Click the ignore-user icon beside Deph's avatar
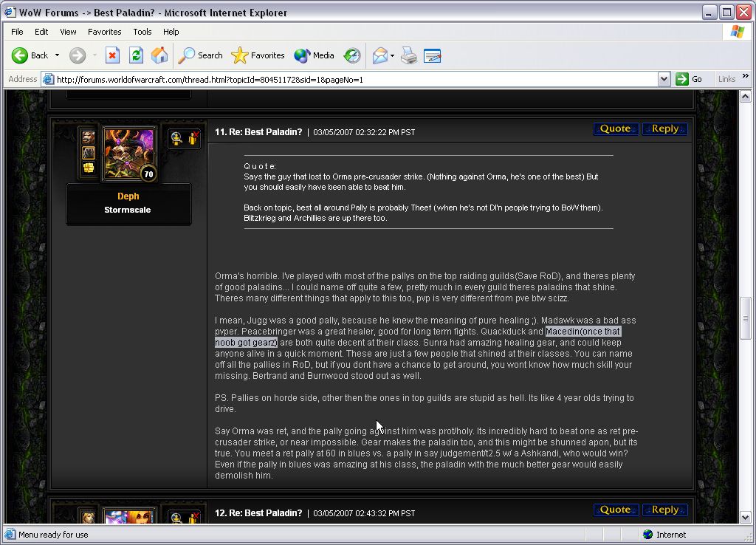The image size is (756, 545). pyautogui.click(x=193, y=137)
